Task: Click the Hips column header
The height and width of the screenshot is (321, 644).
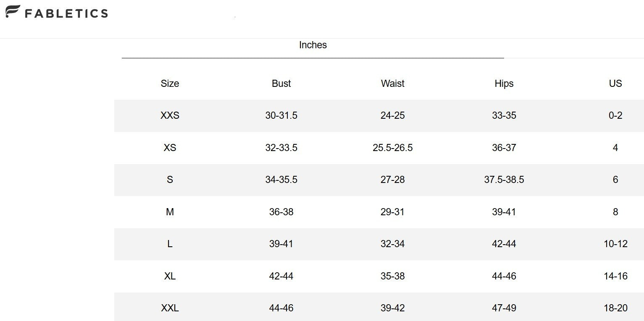Action: point(504,84)
